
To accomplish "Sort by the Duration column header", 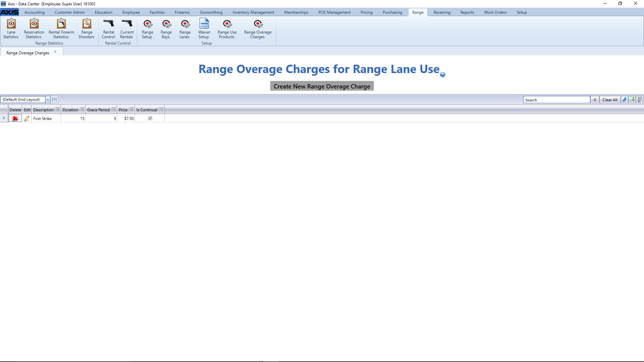I will pos(70,110).
